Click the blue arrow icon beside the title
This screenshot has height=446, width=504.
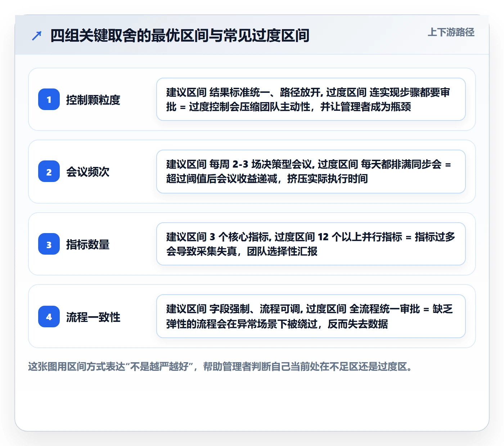coord(37,36)
